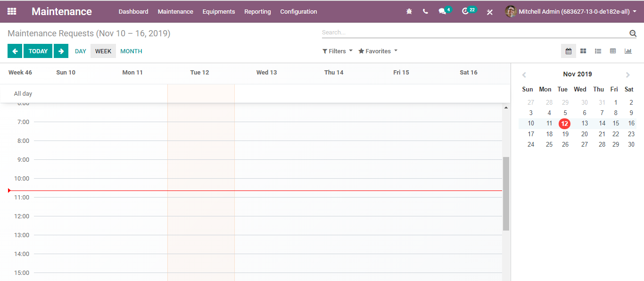Switch calendar to MONTH scale
The height and width of the screenshot is (281, 644).
(x=131, y=51)
